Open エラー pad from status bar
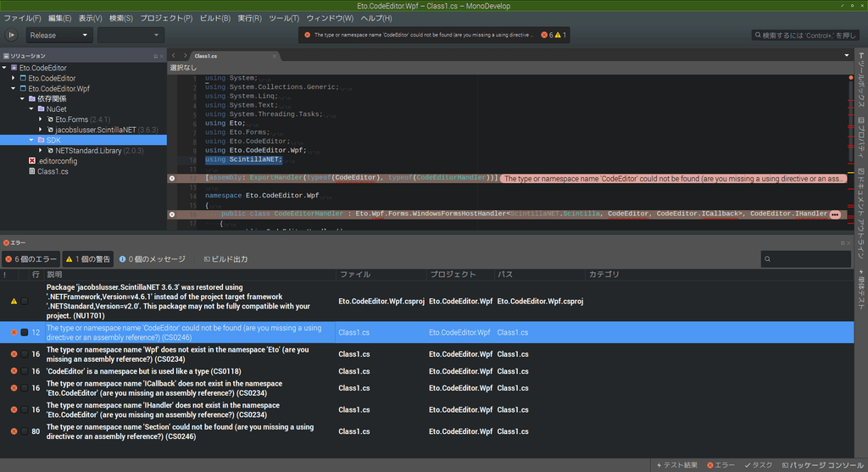Viewport: 868px width, 472px height. click(x=721, y=465)
